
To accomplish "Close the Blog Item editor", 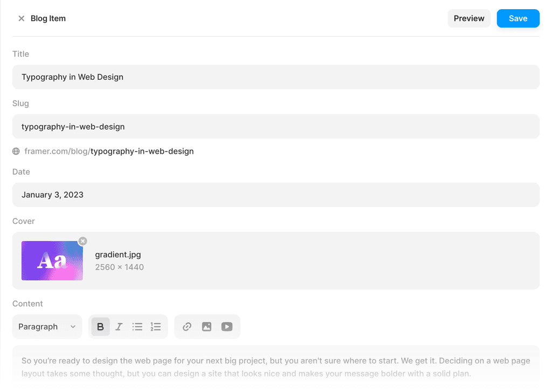I will pos(22,18).
